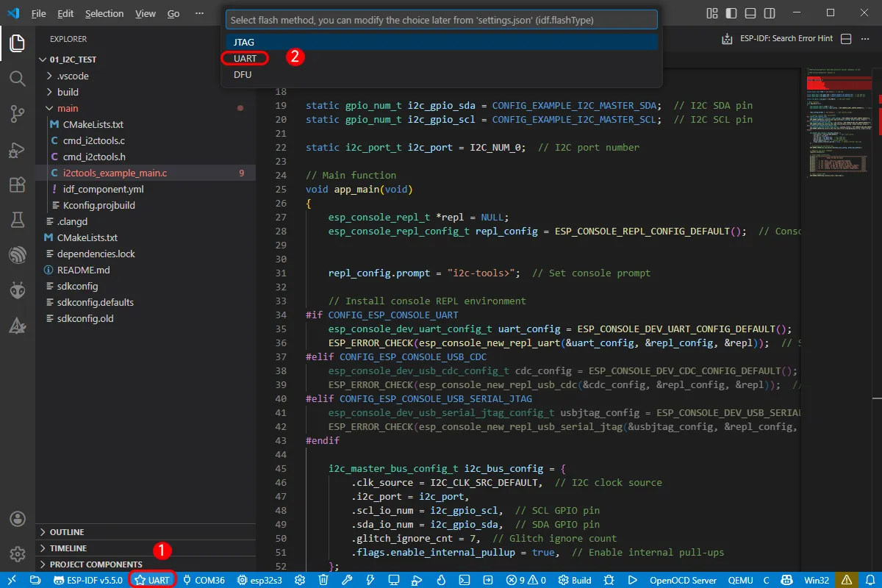Click the Build button in status bar
Viewport: 882px width, 588px height.
(575, 580)
